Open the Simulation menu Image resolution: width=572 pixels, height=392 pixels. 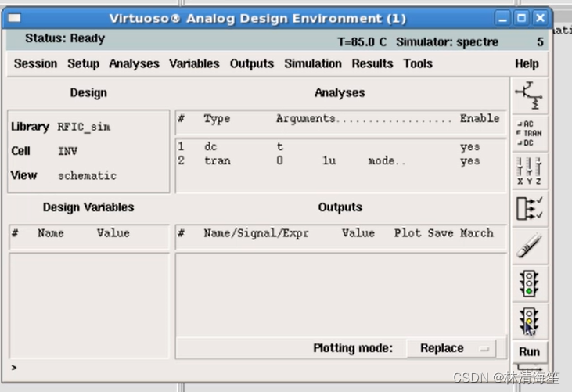coord(313,63)
